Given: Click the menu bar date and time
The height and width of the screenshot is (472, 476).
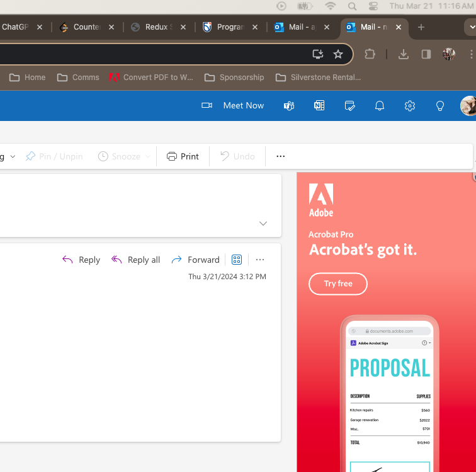Looking at the screenshot, I should pos(431,6).
